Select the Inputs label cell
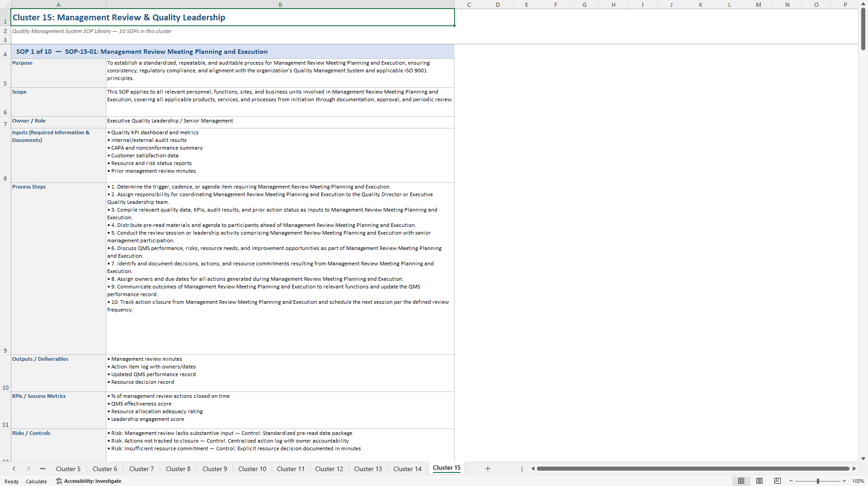 59,156
